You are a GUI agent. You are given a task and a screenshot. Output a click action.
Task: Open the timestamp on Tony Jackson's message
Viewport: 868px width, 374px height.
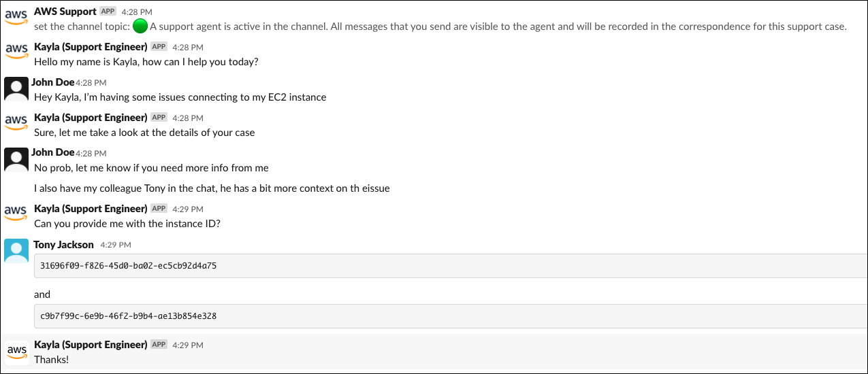116,245
